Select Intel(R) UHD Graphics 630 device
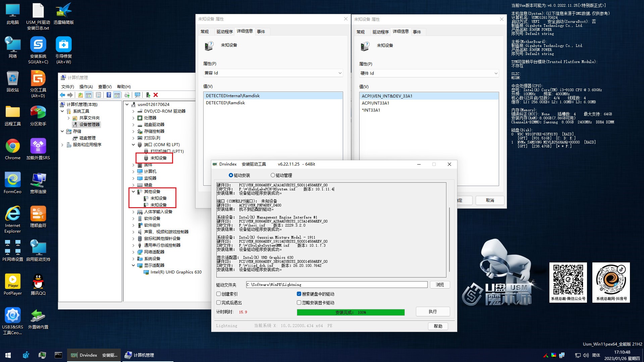Viewport: 644px width, 362px height. (x=176, y=272)
